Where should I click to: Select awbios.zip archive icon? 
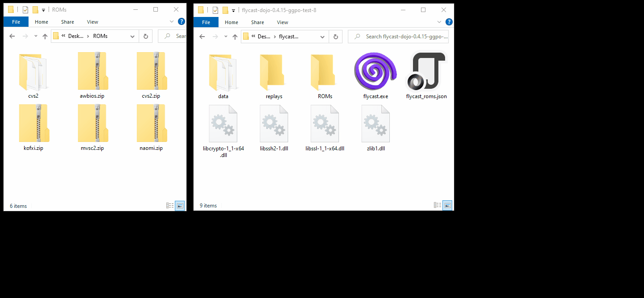point(93,71)
